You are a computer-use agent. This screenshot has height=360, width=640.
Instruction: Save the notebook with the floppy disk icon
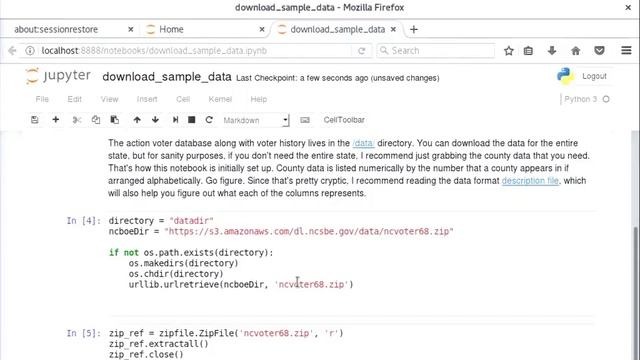pyautogui.click(x=35, y=120)
